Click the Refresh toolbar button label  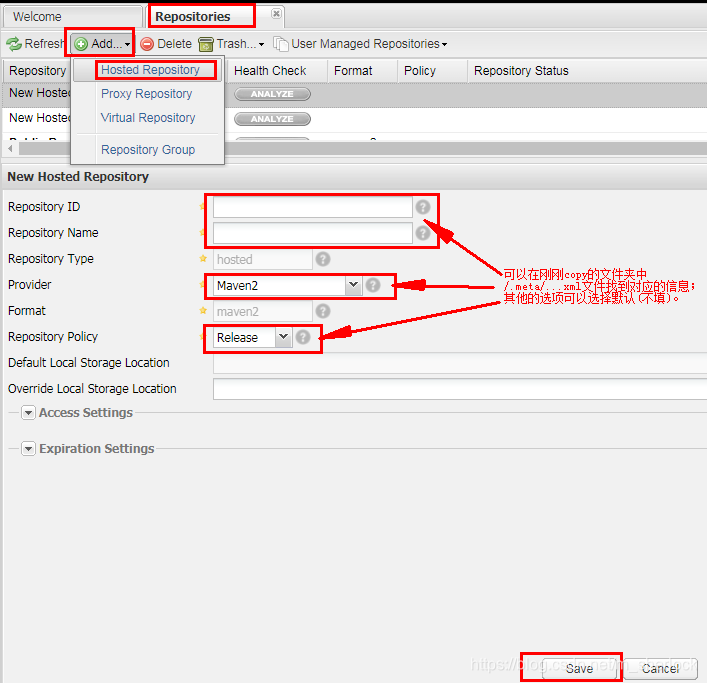[45, 44]
